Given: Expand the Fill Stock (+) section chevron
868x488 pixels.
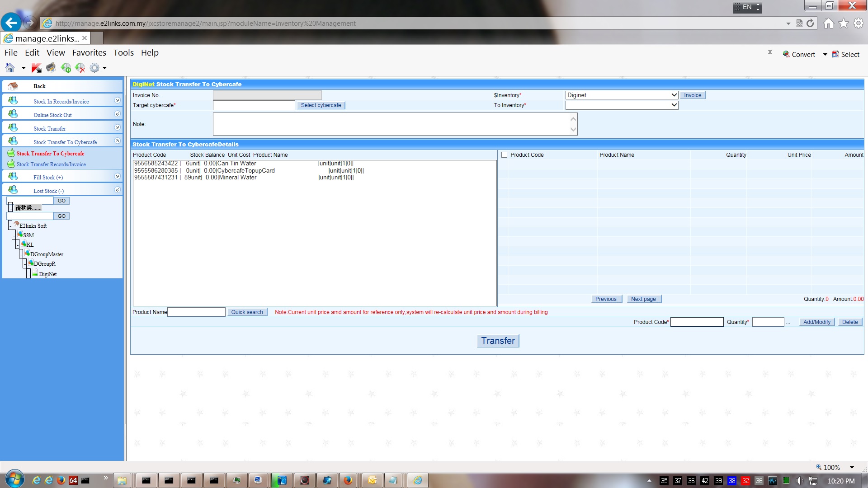Looking at the screenshot, I should coord(117,176).
